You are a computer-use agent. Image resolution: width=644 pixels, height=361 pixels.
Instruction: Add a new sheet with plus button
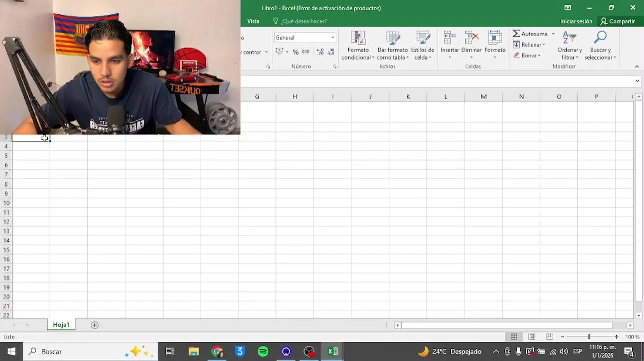click(94, 325)
